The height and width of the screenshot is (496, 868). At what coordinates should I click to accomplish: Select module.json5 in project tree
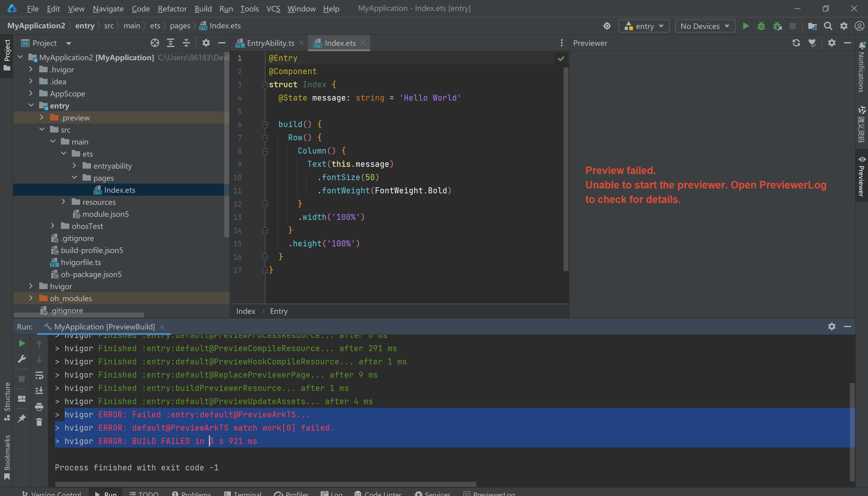click(105, 214)
